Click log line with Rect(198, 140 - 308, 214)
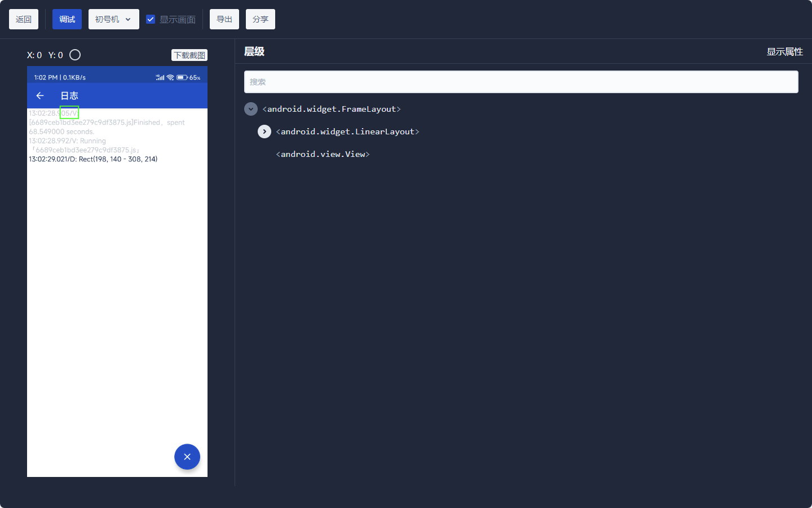 pos(93,159)
